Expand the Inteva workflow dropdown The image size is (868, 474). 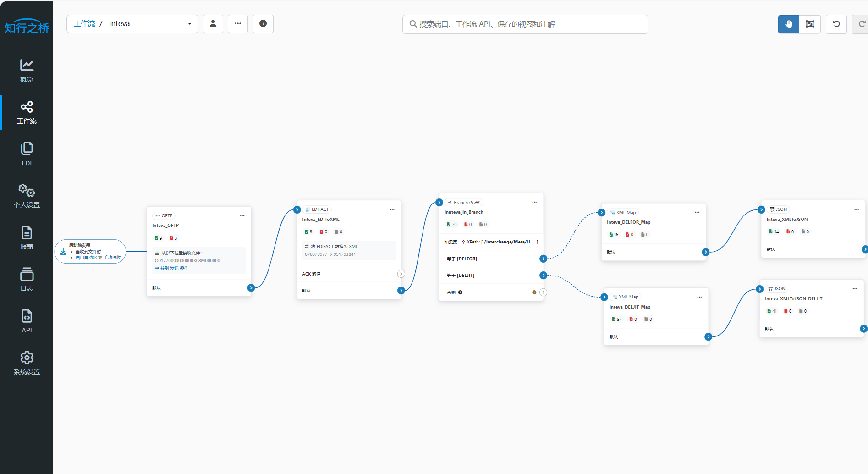tap(189, 24)
